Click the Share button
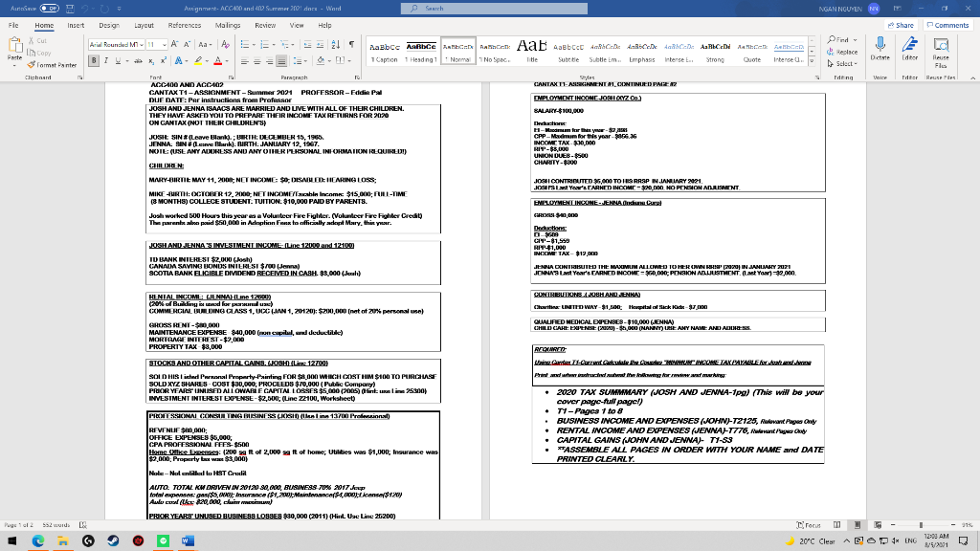 (x=901, y=25)
